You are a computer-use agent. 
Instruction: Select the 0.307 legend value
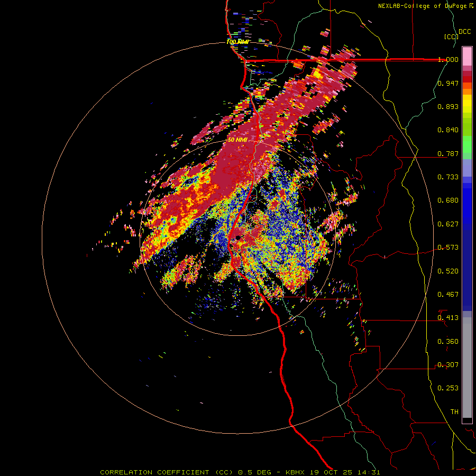click(448, 365)
